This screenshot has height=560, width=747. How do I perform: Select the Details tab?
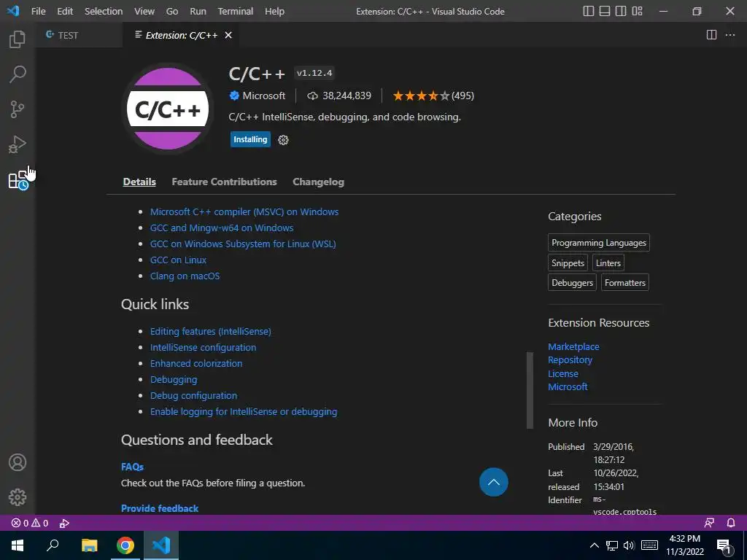click(x=139, y=182)
